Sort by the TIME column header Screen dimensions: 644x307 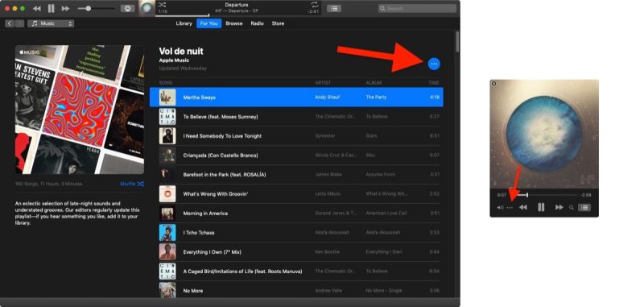pyautogui.click(x=434, y=83)
